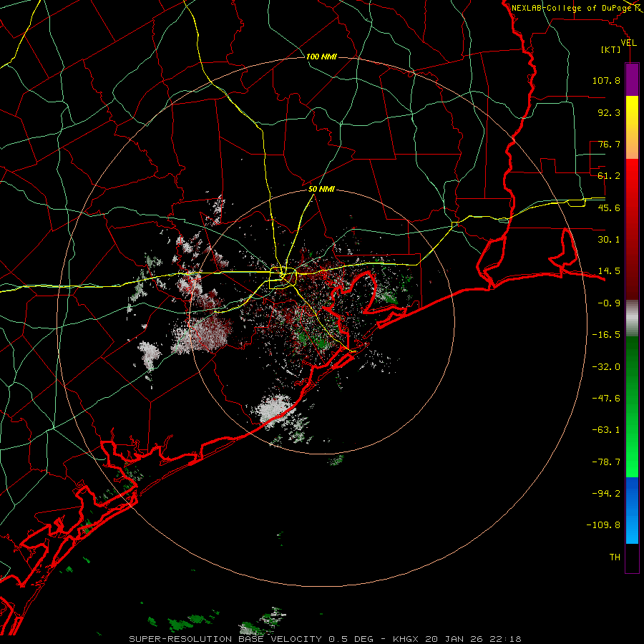Click the -109.8 velocity scale label

point(603,525)
